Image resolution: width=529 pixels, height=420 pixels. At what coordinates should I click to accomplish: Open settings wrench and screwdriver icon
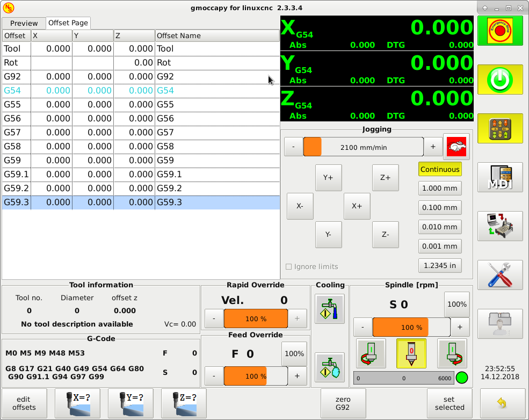pos(500,275)
